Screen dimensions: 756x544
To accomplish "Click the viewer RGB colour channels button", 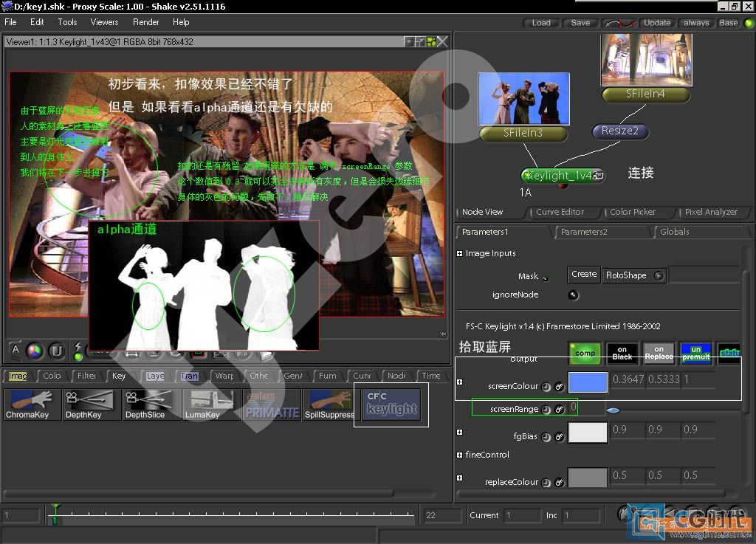I will click(x=35, y=351).
